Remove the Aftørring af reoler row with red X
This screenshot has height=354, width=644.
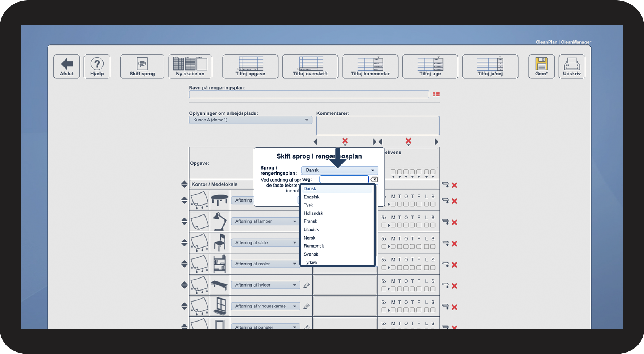(x=454, y=265)
